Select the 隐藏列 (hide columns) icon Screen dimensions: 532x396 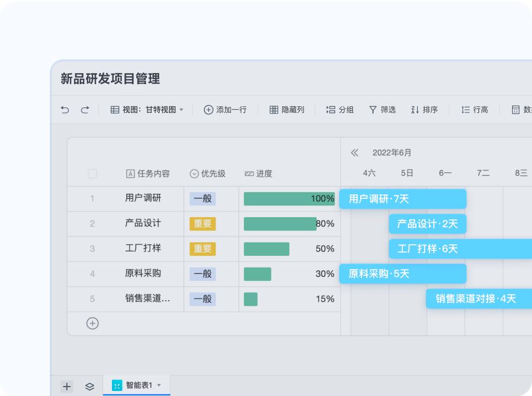click(x=273, y=110)
